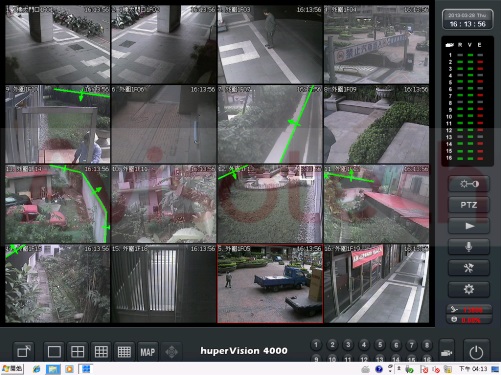Switch to single camera view layout
501x375 pixels.
(54, 352)
